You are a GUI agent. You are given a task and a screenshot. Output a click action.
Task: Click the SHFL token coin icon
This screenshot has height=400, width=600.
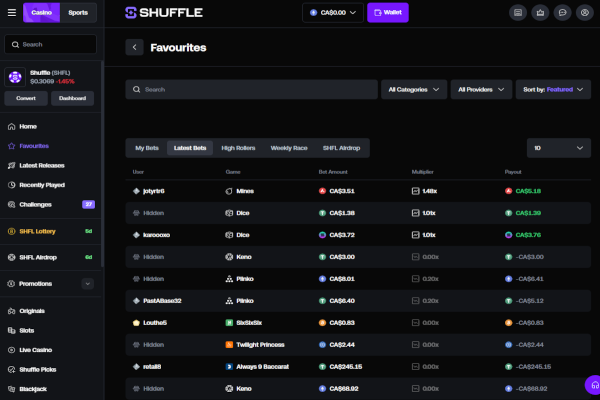click(15, 77)
